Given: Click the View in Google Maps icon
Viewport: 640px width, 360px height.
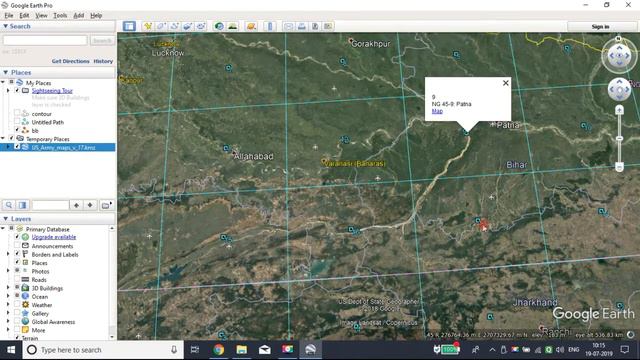Looking at the screenshot, I should (x=328, y=26).
